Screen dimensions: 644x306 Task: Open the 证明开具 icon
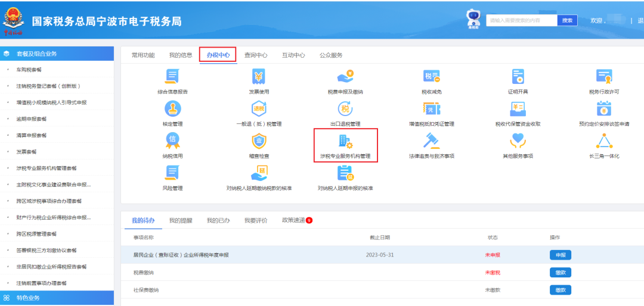518,77
